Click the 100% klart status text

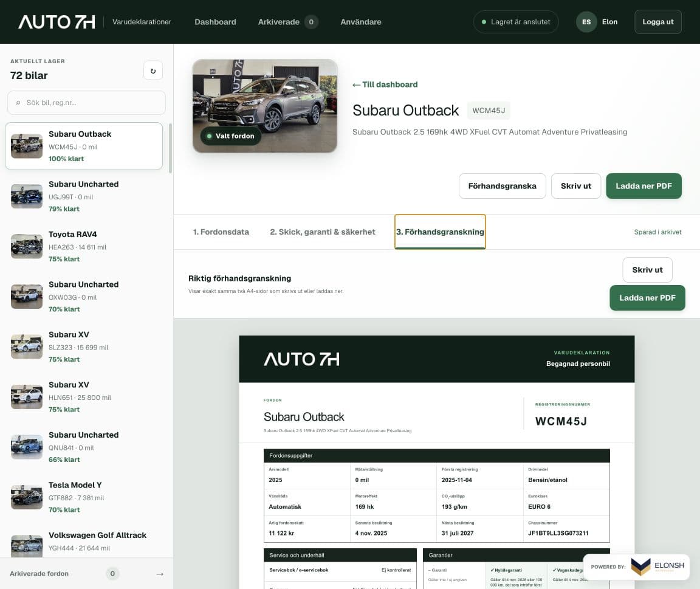tap(66, 159)
